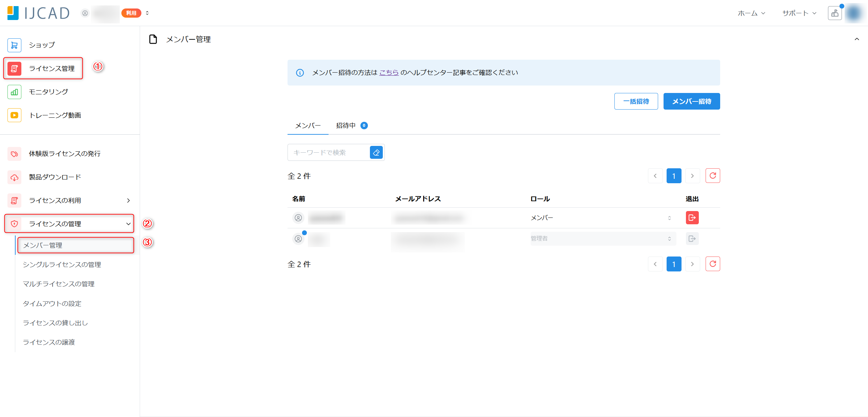Go to the next page of members
This screenshot has width=868, height=417.
point(692,175)
